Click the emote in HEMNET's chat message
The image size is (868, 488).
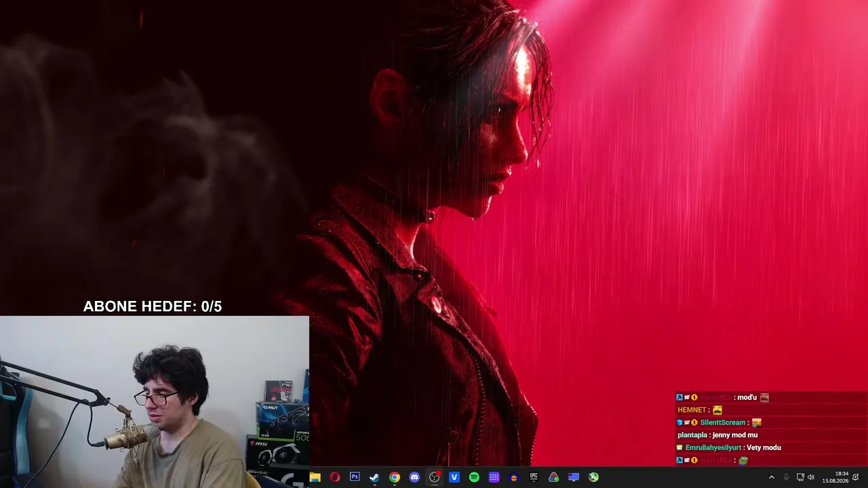click(717, 410)
